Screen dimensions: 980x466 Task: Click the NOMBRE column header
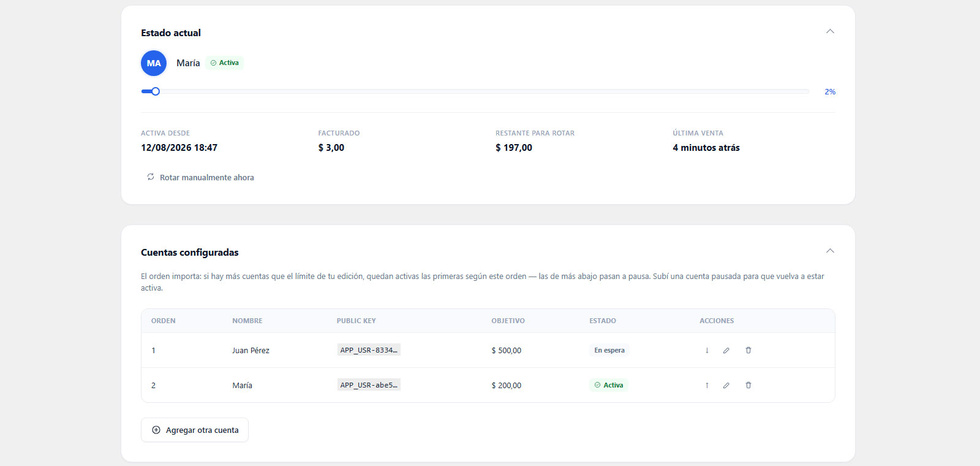click(247, 321)
